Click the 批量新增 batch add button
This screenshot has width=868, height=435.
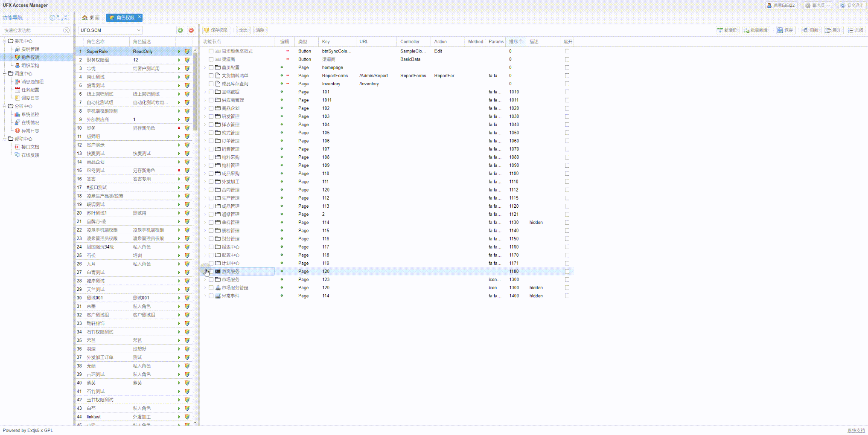(x=755, y=30)
